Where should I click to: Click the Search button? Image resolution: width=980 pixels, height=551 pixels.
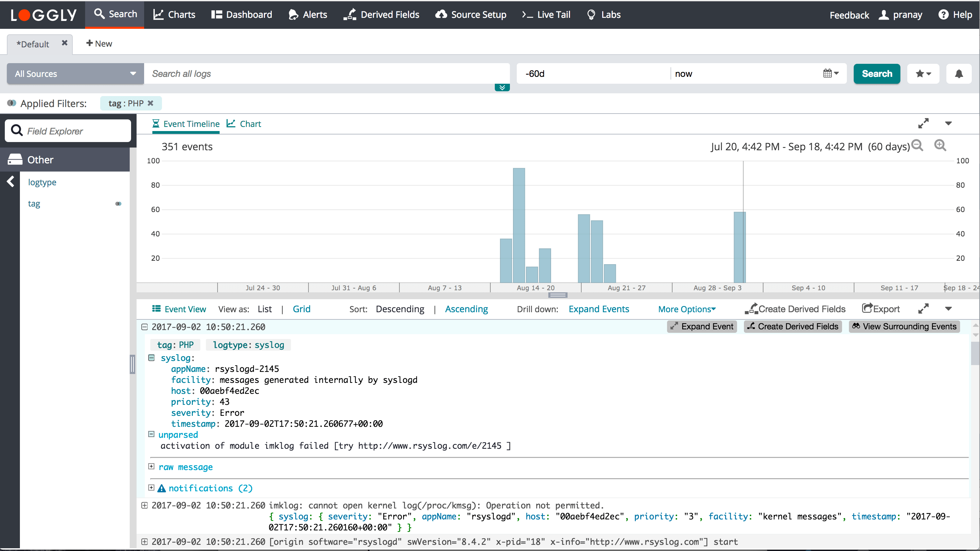click(x=876, y=73)
